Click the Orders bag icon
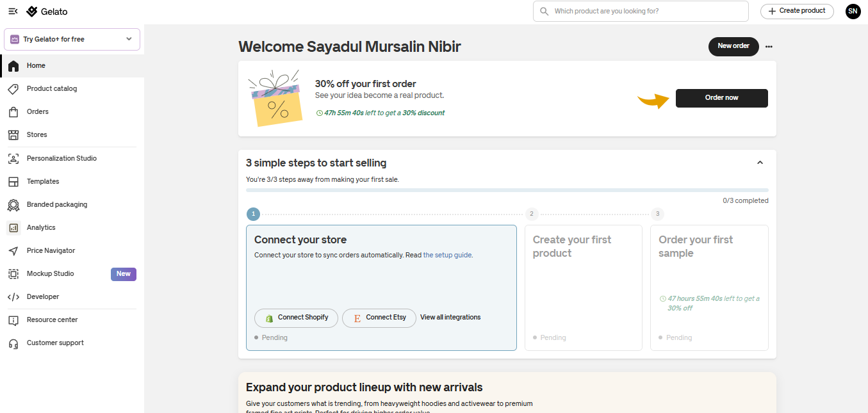 (x=13, y=112)
